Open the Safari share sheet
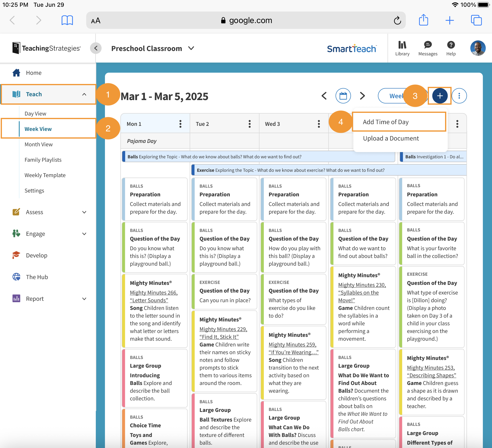The image size is (492, 448). click(x=424, y=20)
